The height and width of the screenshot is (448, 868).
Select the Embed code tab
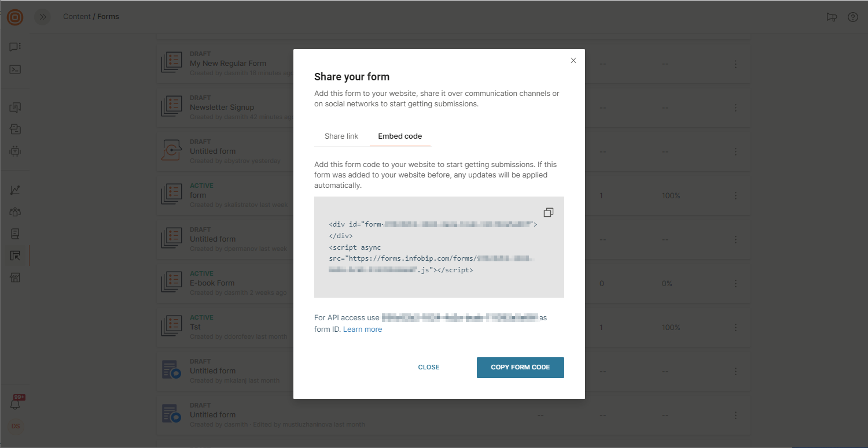point(400,136)
